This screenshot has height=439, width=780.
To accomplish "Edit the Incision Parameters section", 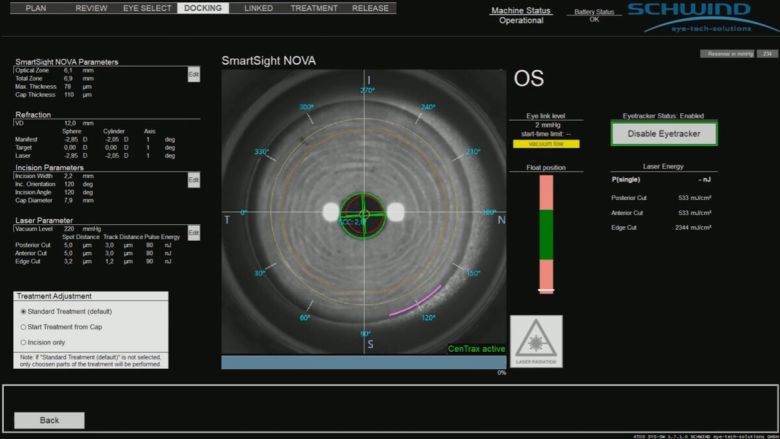I will [194, 180].
